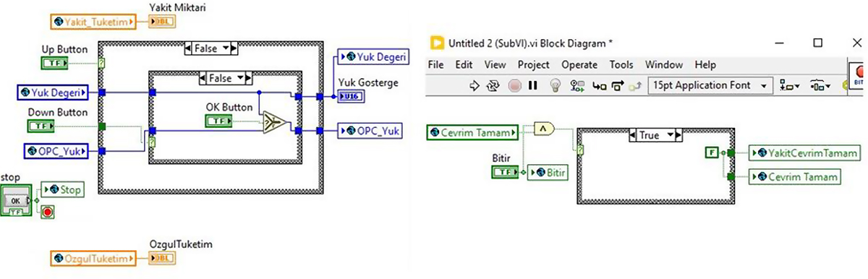Open the Tools menu
868x279 pixels.
pos(621,64)
